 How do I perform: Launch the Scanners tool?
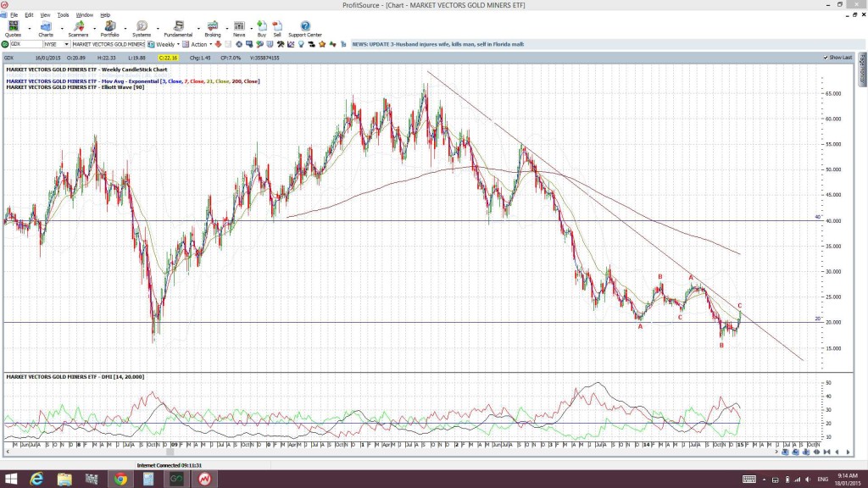click(78, 29)
